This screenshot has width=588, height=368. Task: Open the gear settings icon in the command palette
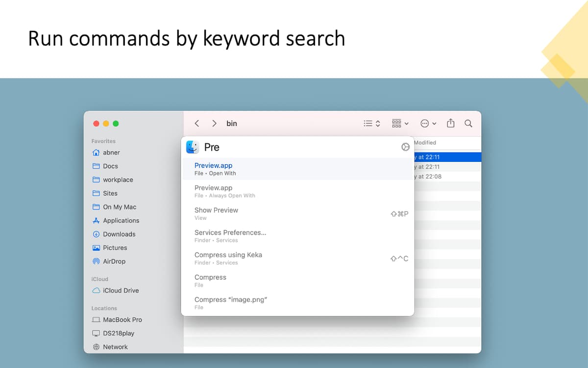click(405, 146)
